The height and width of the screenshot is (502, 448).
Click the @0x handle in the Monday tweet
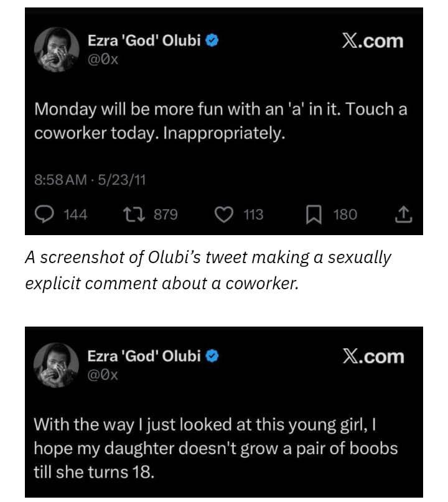click(x=103, y=60)
